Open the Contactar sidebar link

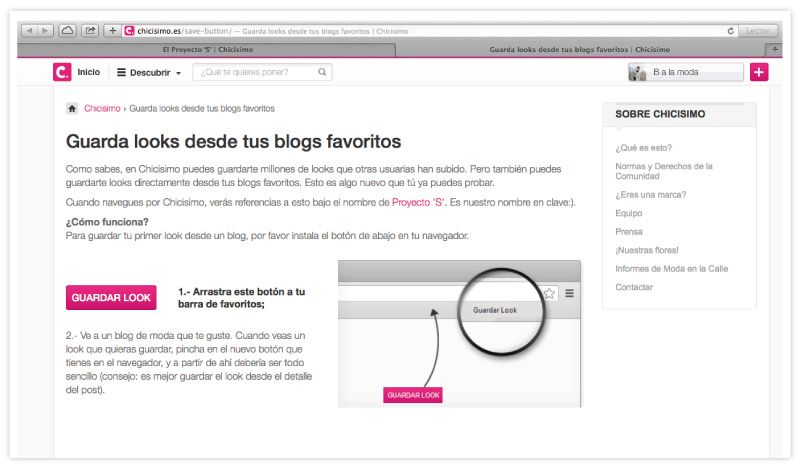pos(634,287)
